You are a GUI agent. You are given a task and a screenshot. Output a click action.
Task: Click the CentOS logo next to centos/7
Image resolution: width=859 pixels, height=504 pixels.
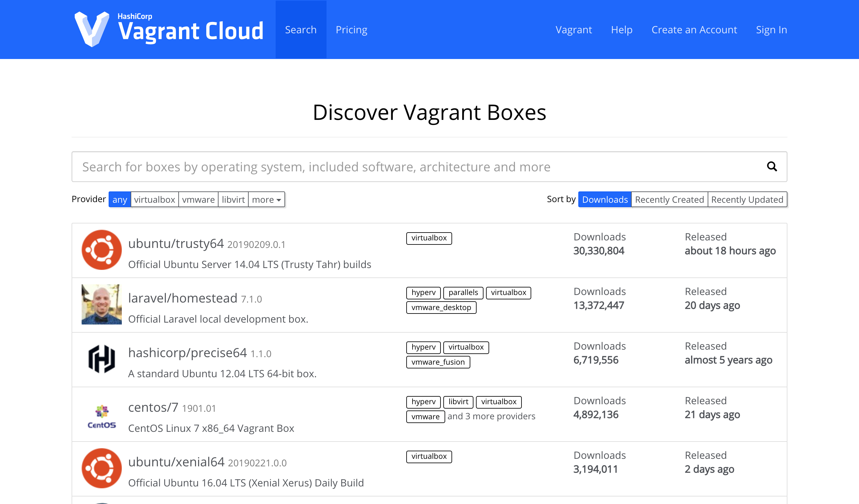[x=101, y=415]
